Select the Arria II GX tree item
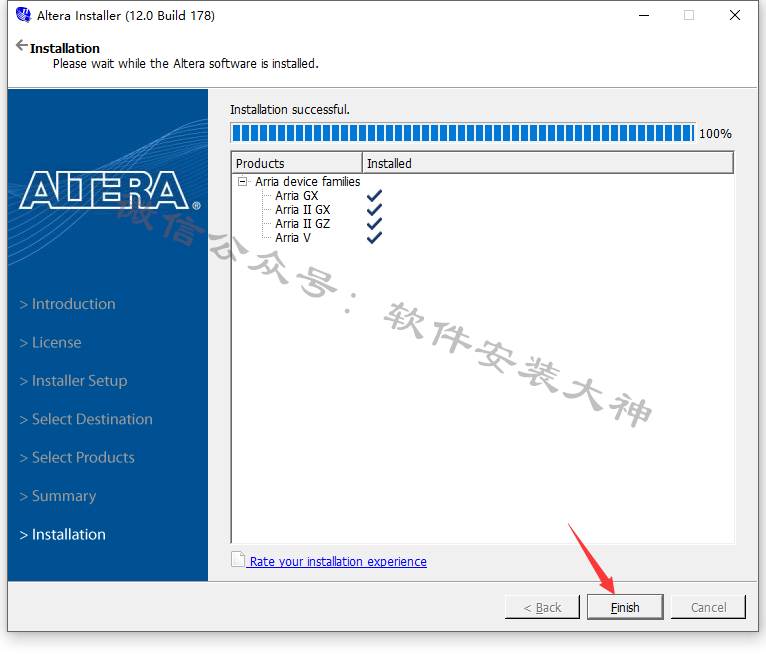Screen dimensions: 766x666 (302, 210)
